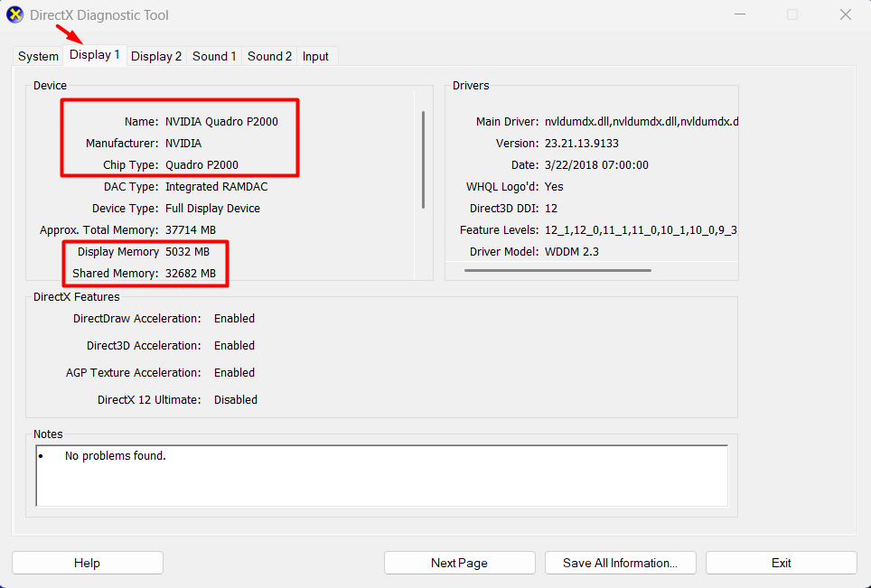Click the DirectDraw Acceleration Enabled value
The image size is (871, 588).
tap(234, 319)
